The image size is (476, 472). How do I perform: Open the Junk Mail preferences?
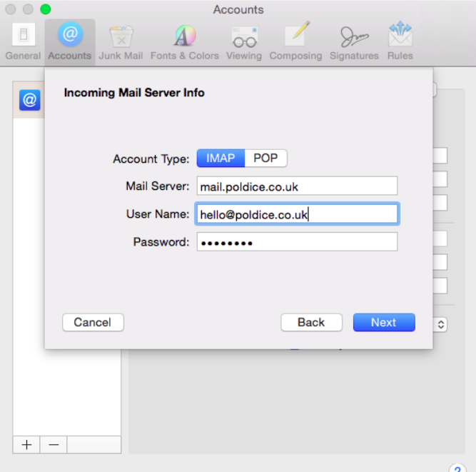click(121, 41)
